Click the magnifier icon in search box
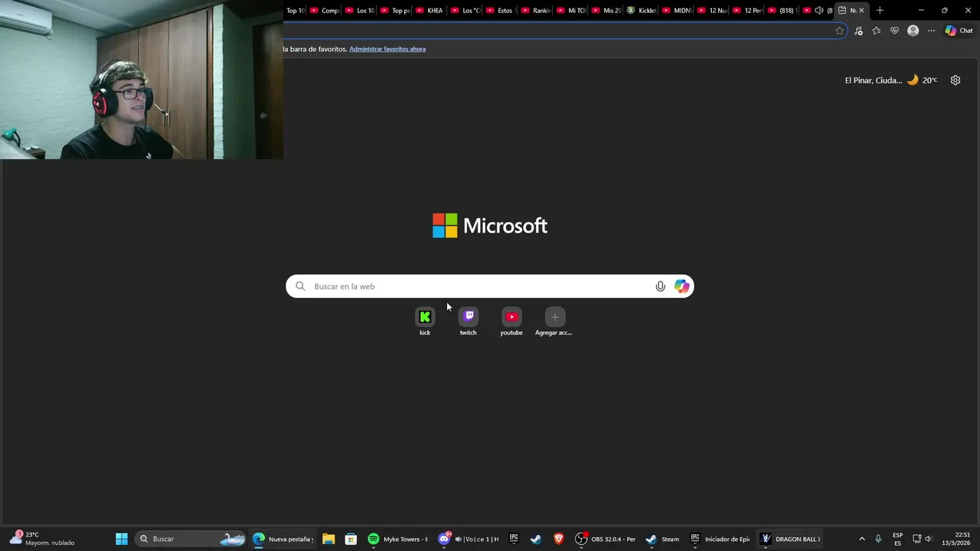 click(300, 286)
